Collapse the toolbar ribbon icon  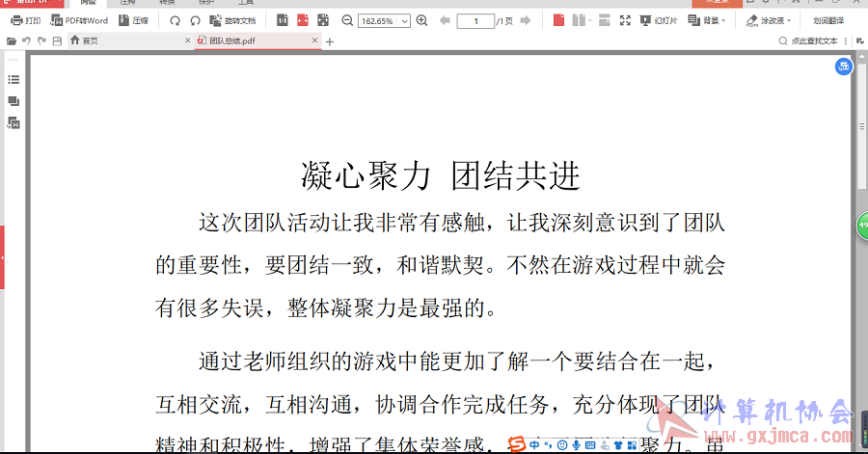pos(859,40)
